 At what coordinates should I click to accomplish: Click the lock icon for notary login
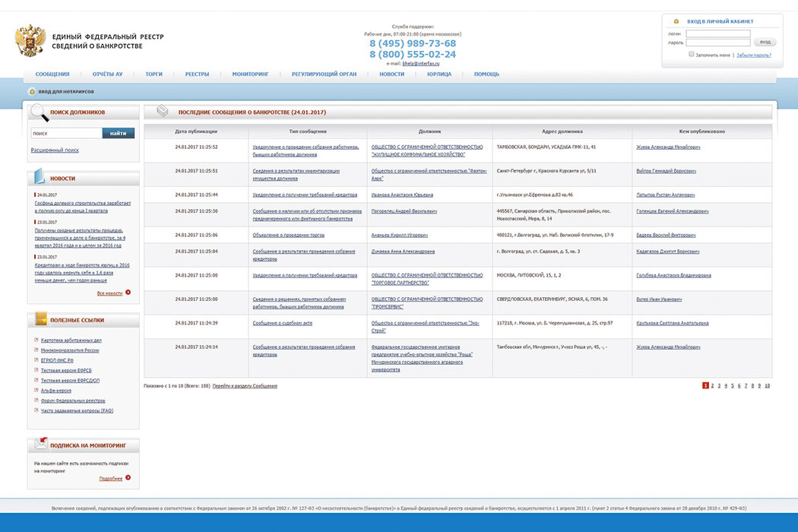pyautogui.click(x=32, y=92)
